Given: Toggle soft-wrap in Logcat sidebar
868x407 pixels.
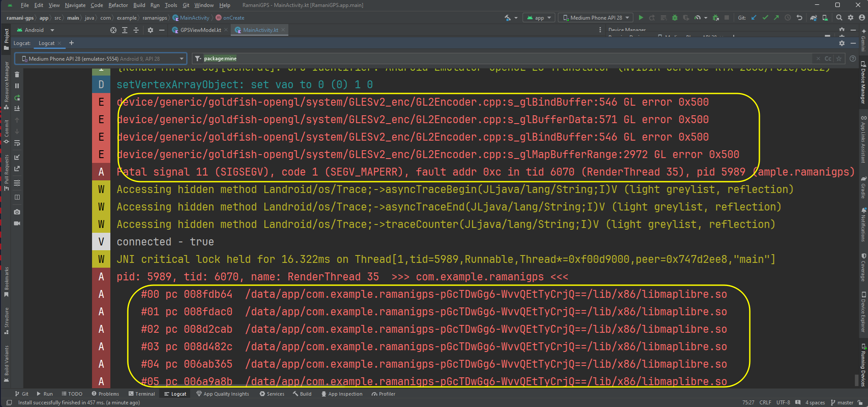Looking at the screenshot, I should [17, 143].
